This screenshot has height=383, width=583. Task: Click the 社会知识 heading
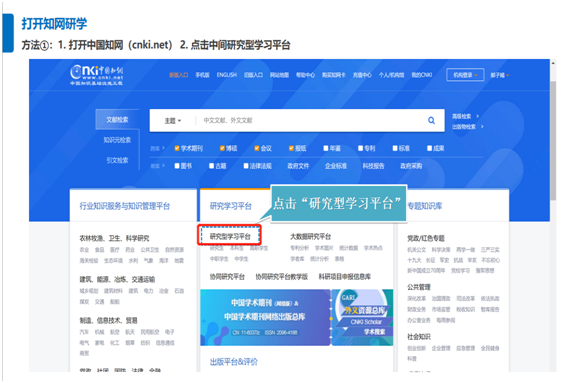(419, 337)
